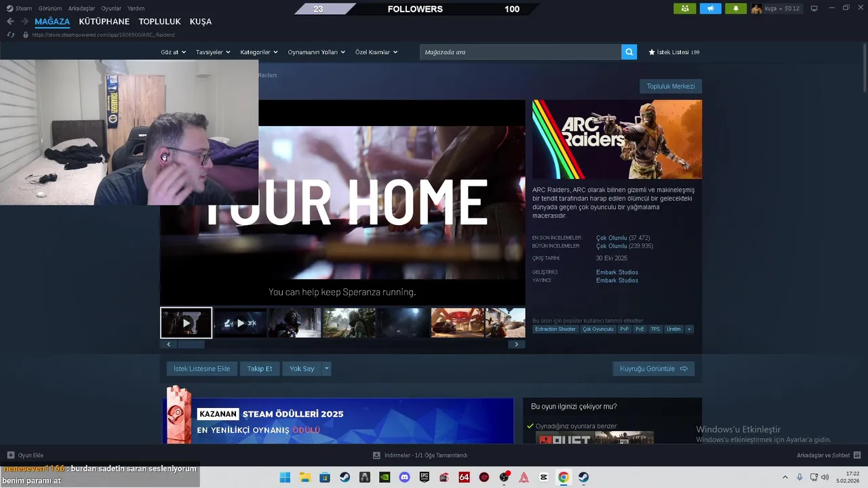Screen dimensions: 868x488
Task: Expand the Tavsiyeler dropdown
Action: click(213, 52)
